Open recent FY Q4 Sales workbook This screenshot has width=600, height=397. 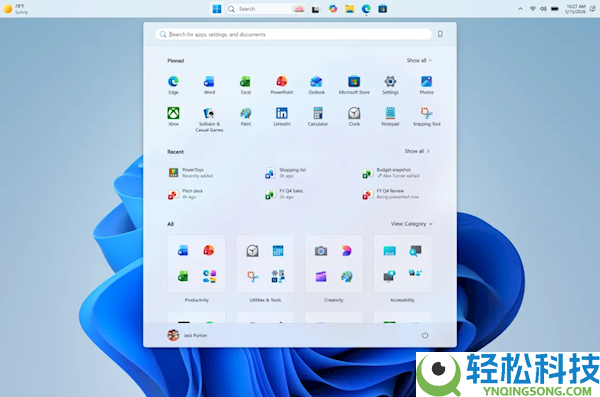click(x=284, y=194)
